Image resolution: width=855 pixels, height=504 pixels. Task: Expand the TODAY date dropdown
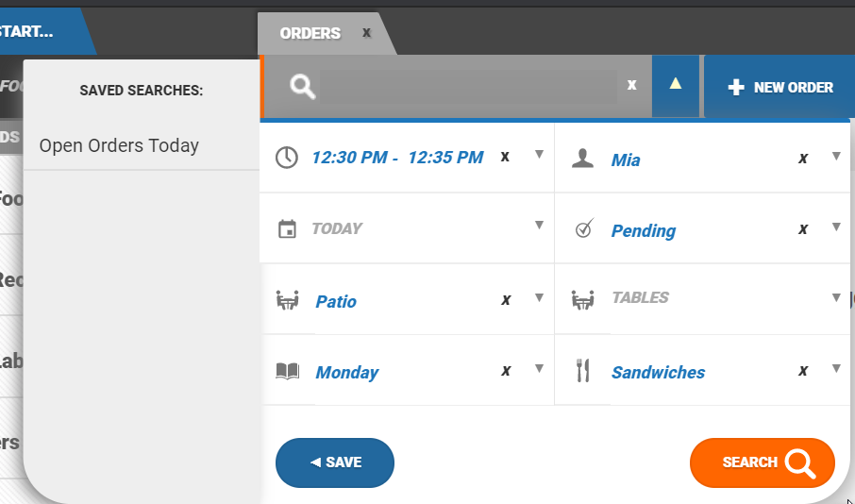tap(539, 226)
